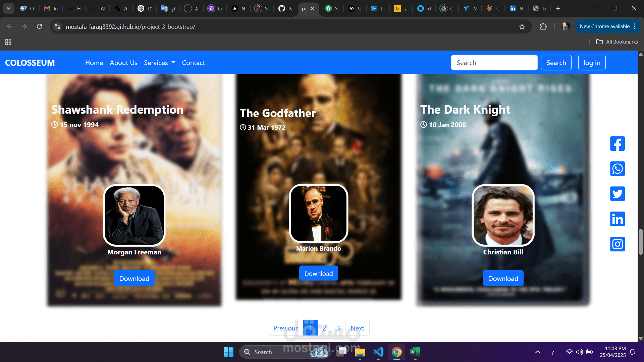Open the notifications bell icon

pos(632,352)
